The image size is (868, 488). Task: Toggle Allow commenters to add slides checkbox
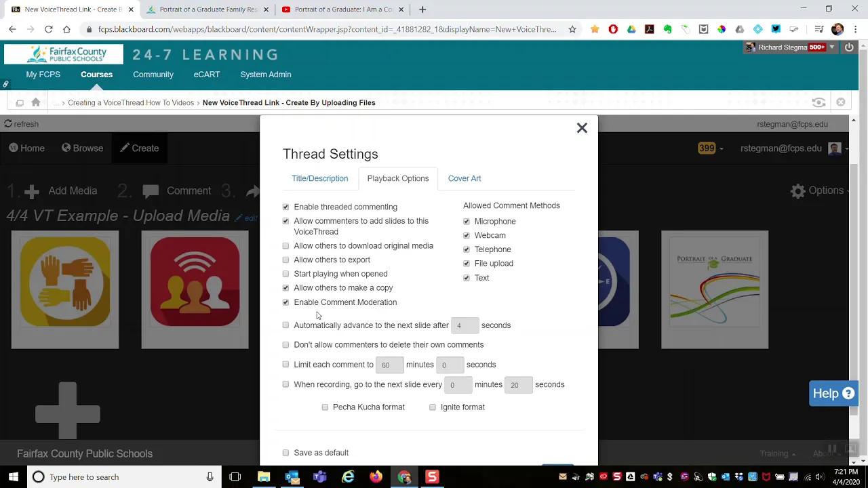285,221
